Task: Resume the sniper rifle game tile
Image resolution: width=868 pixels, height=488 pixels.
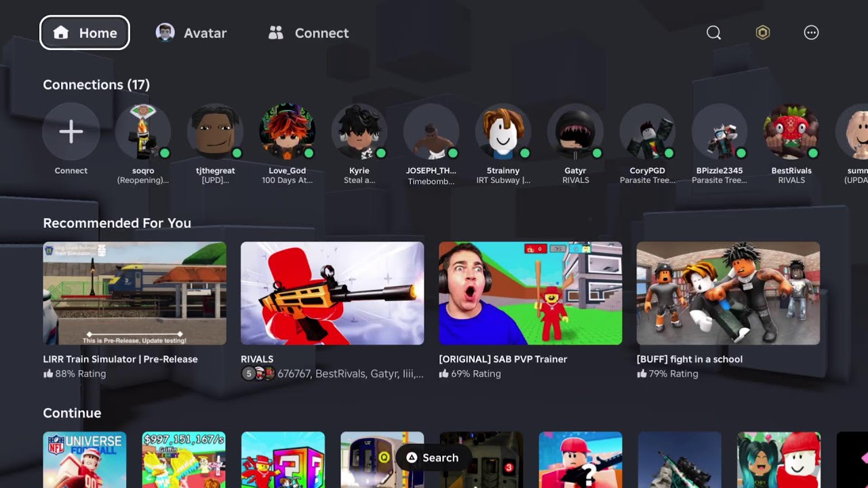Action: pos(680,460)
